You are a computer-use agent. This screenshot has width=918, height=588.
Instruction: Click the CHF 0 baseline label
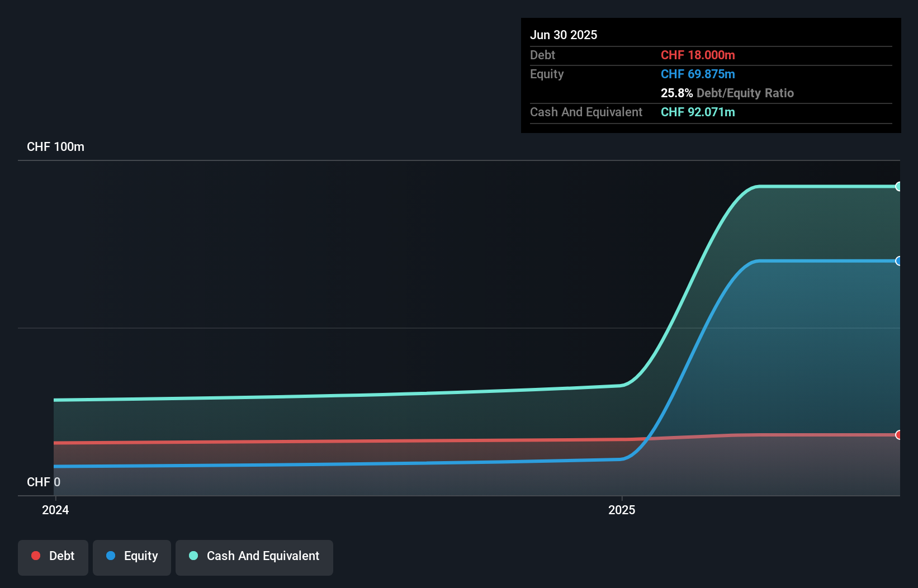tap(44, 482)
